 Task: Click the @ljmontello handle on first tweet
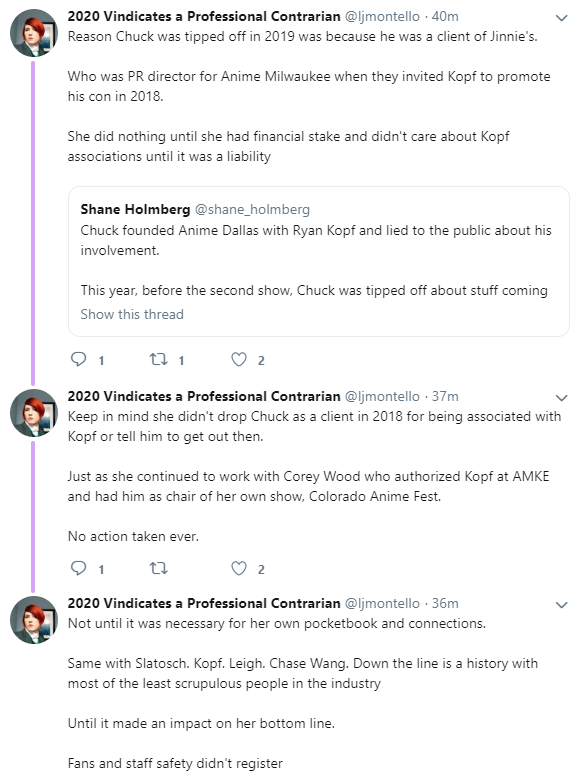click(x=382, y=16)
